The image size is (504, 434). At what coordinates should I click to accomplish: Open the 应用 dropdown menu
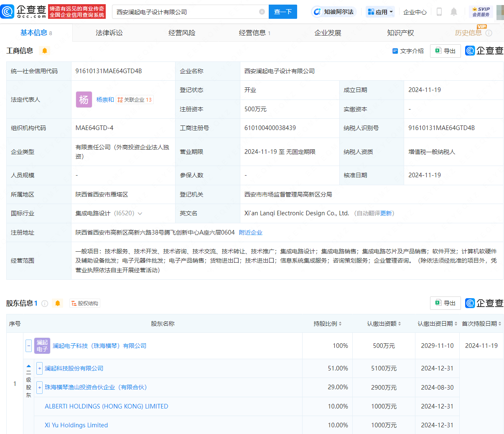[380, 12]
